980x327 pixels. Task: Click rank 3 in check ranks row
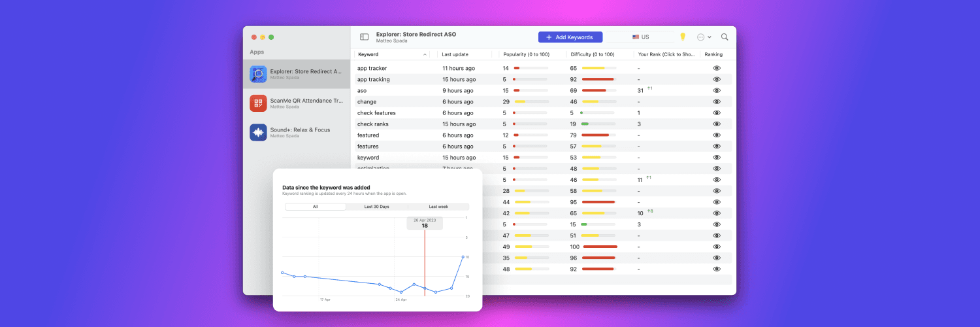[x=639, y=124]
